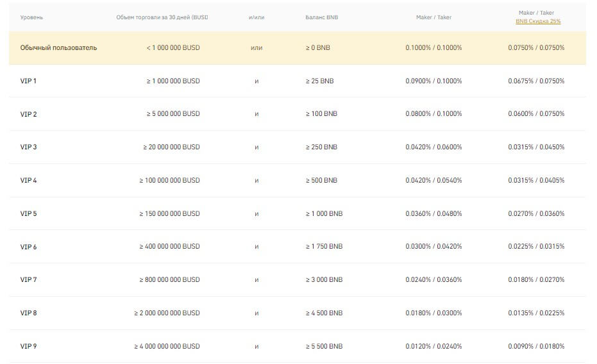Select the VIP 2 level label
This screenshot has width=597, height=364.
(29, 114)
